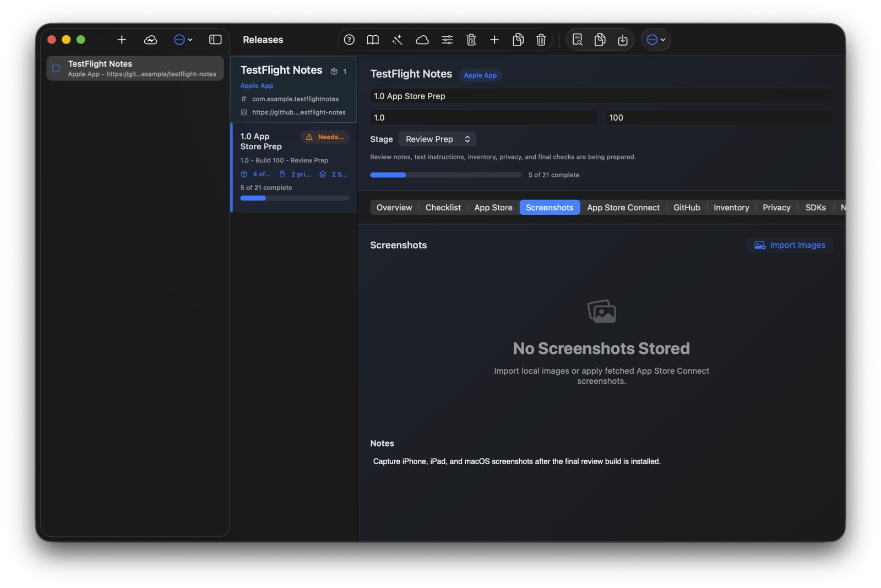Viewport: 881px width, 588px height.
Task: Click the cloud chart icon in sidebar header
Action: 150,40
